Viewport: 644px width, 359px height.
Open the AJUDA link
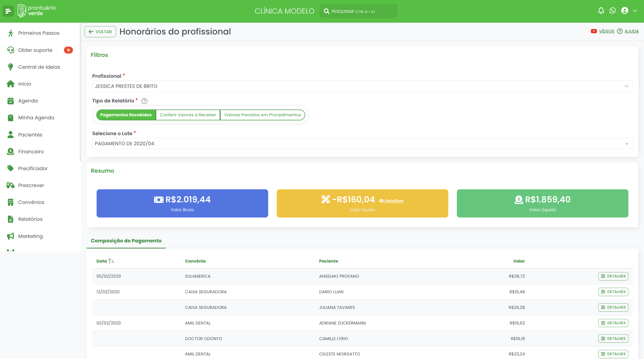point(631,31)
